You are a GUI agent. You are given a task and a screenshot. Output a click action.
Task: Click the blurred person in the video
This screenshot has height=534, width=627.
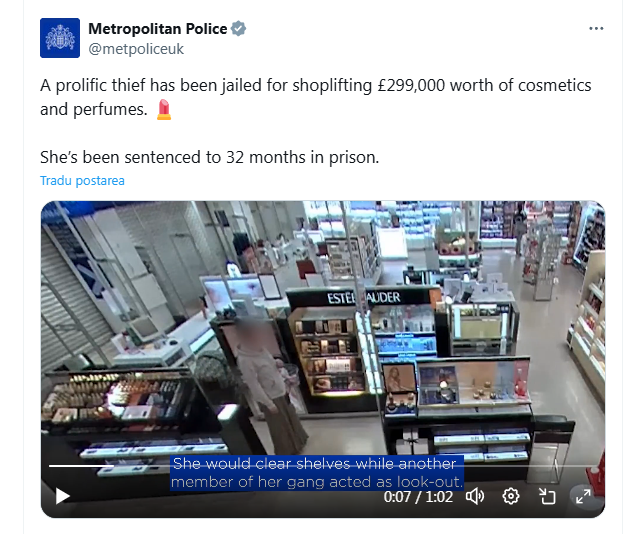pyautogui.click(x=268, y=384)
